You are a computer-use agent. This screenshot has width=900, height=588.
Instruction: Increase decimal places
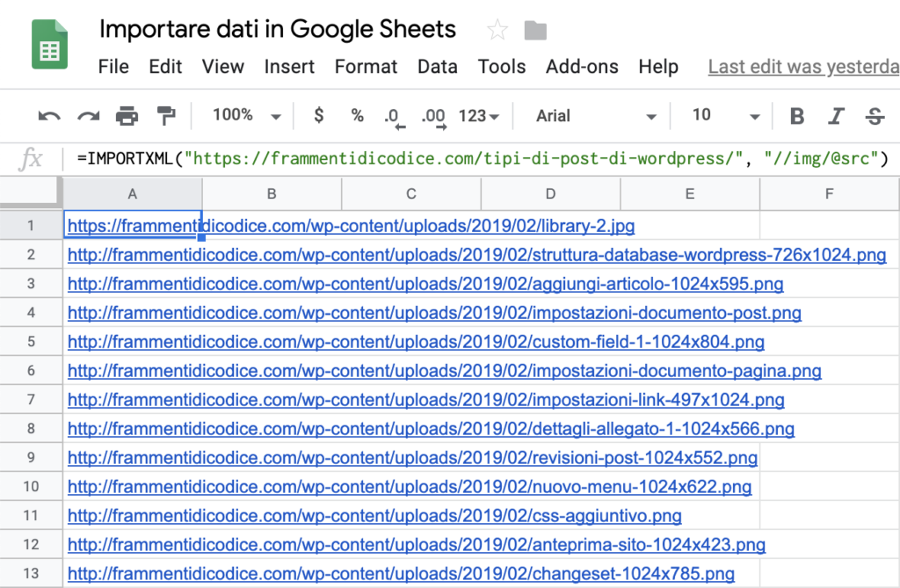pyautogui.click(x=434, y=118)
